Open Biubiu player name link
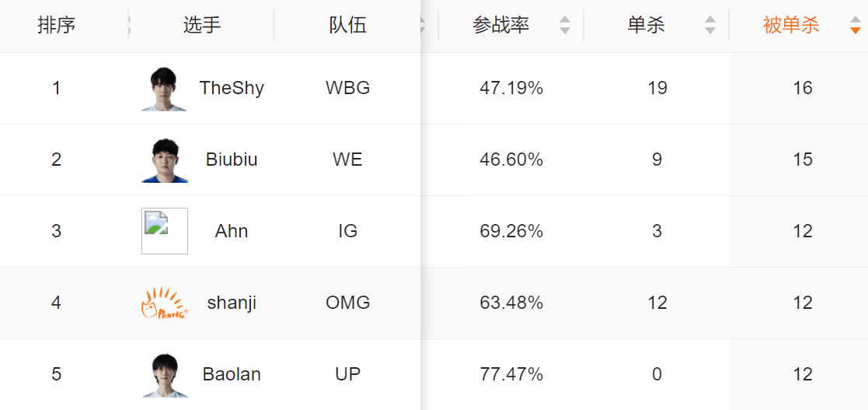The width and height of the screenshot is (868, 410). 232,159
